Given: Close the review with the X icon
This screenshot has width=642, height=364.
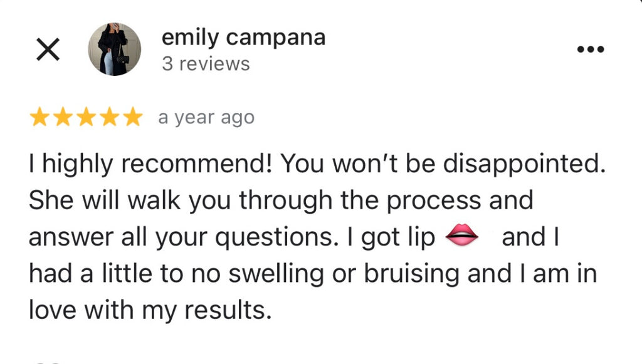Looking at the screenshot, I should [x=48, y=49].
